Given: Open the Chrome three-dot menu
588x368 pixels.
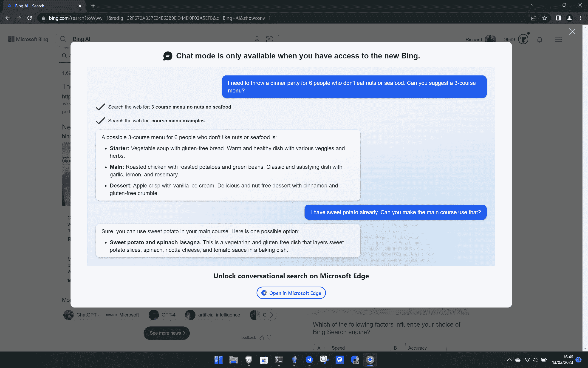Looking at the screenshot, I should 580,18.
